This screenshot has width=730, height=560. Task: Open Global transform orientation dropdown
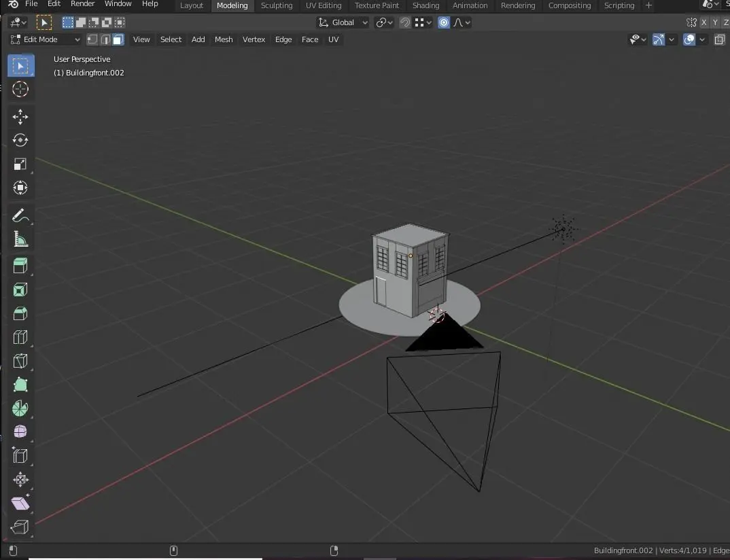[343, 22]
